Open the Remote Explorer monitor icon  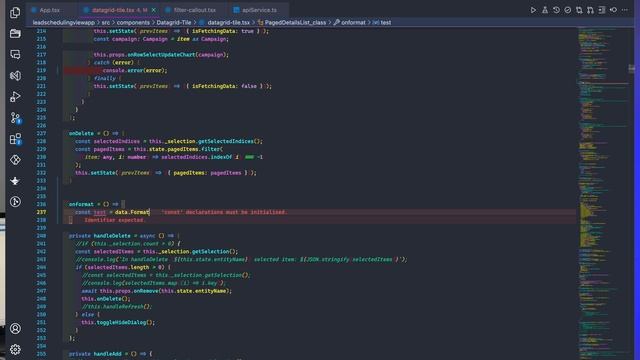tap(15, 54)
